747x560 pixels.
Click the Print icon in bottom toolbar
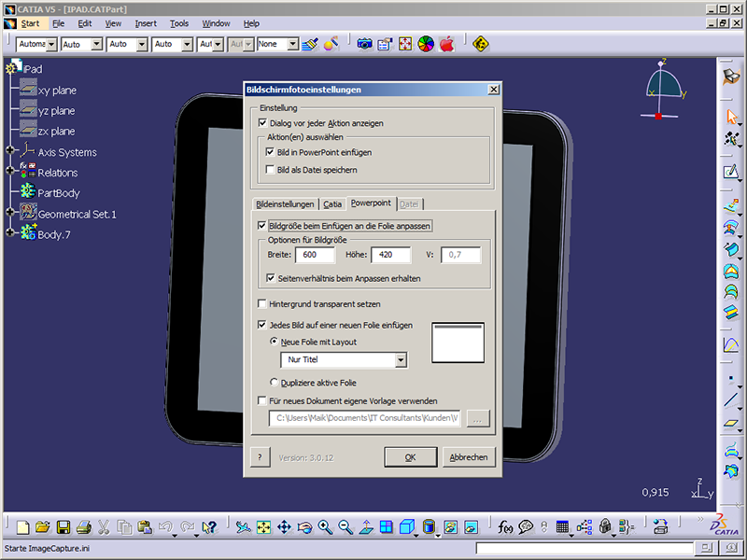pos(83,527)
